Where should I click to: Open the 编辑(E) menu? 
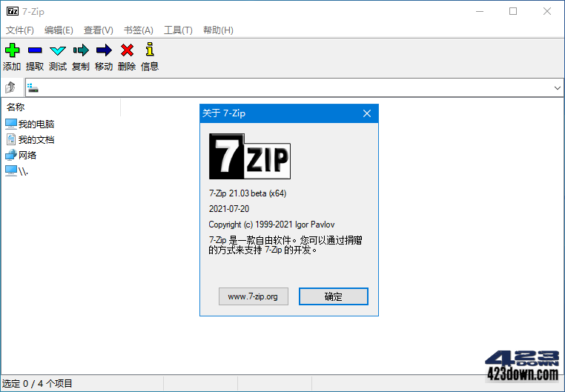pyautogui.click(x=59, y=30)
